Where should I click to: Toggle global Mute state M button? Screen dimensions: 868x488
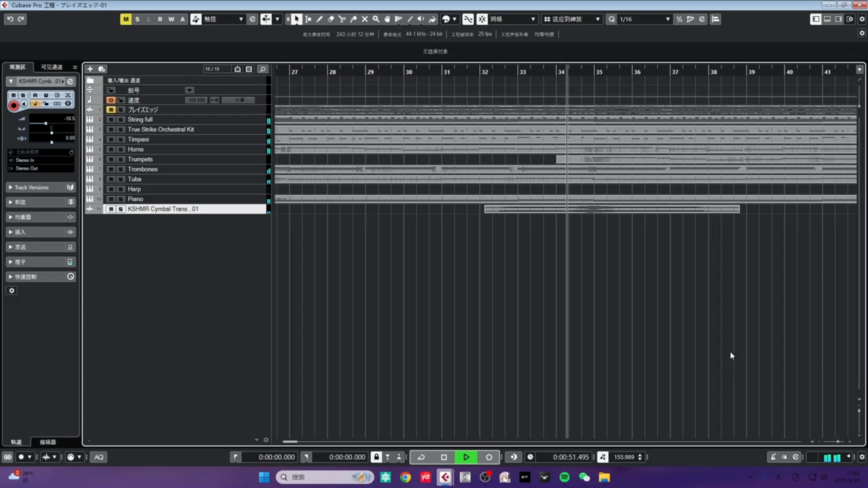(126, 19)
